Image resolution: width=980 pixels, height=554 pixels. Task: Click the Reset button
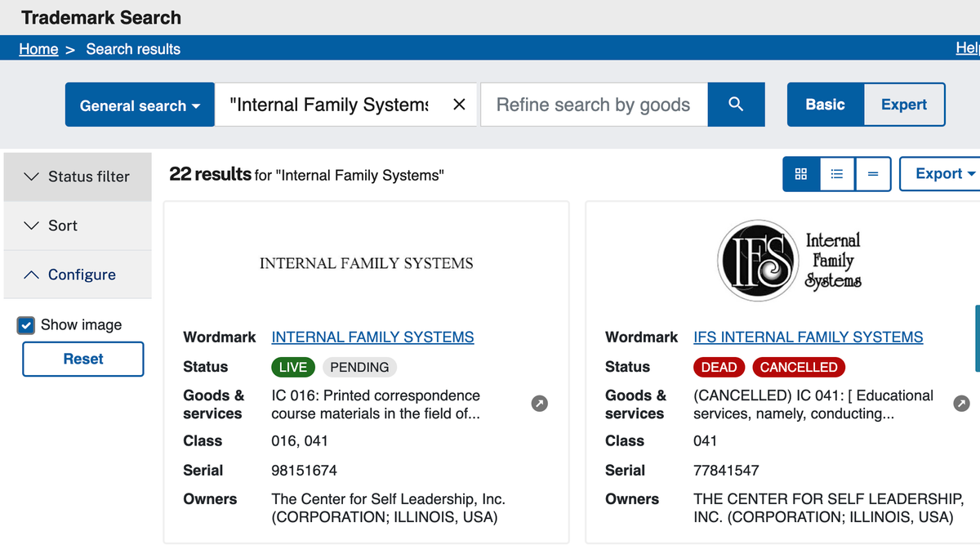coord(83,359)
